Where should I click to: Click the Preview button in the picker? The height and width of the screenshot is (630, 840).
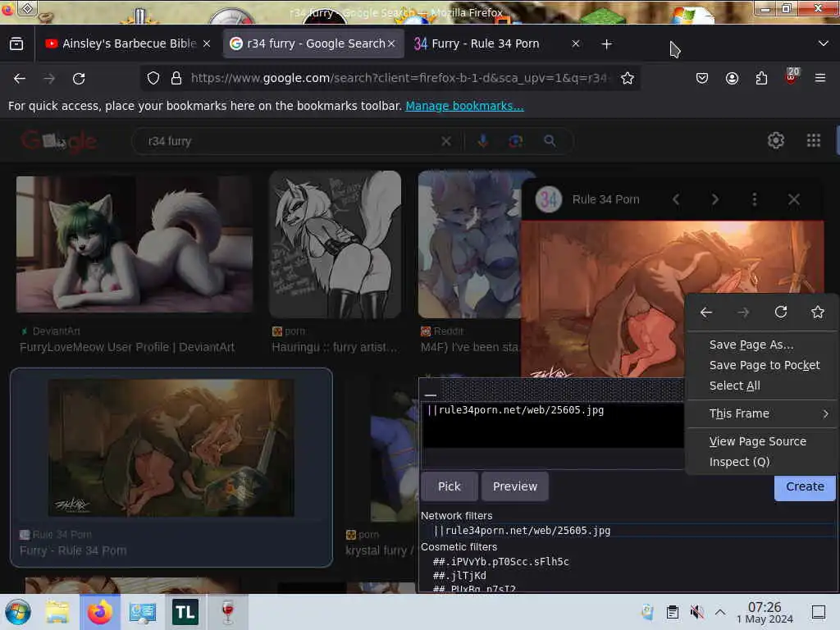(x=515, y=486)
